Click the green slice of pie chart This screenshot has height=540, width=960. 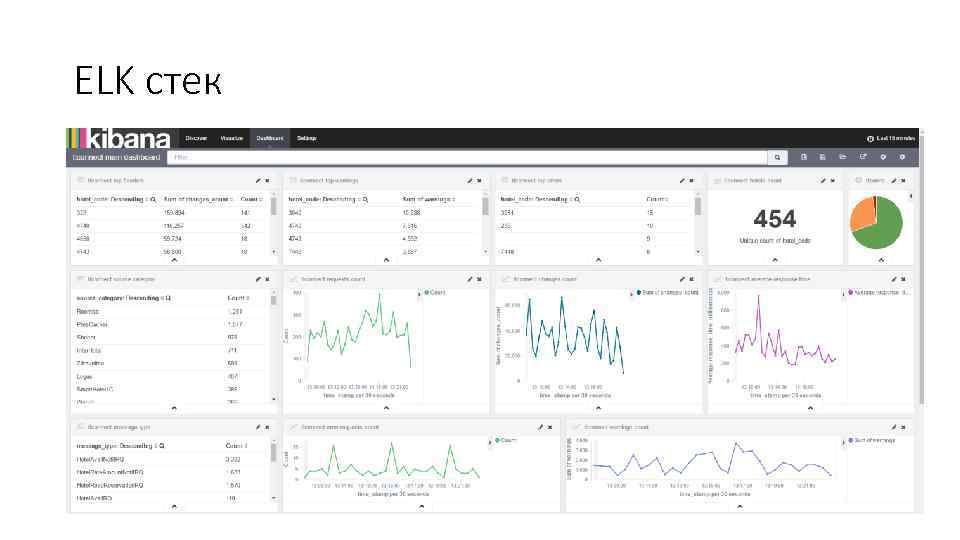click(x=883, y=230)
